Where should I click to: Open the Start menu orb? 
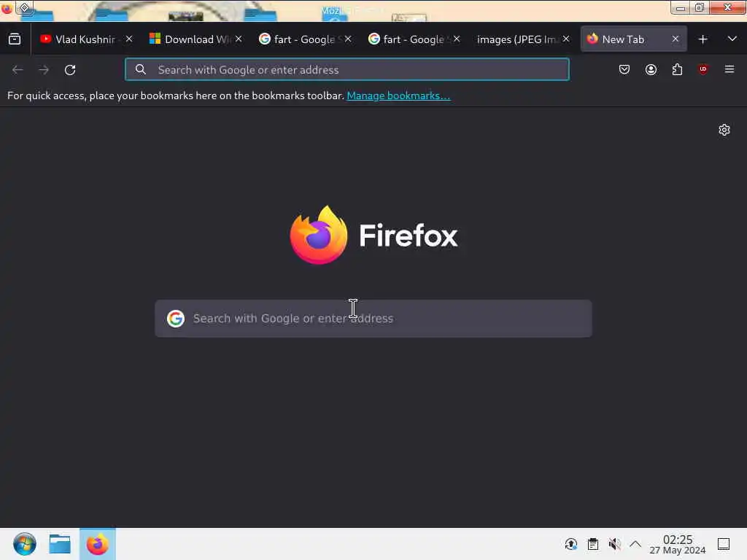point(24,544)
